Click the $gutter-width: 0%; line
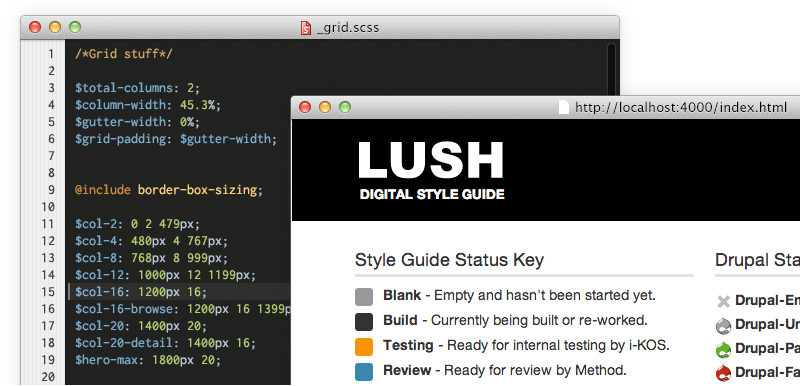This screenshot has height=386, width=800. tap(138, 122)
